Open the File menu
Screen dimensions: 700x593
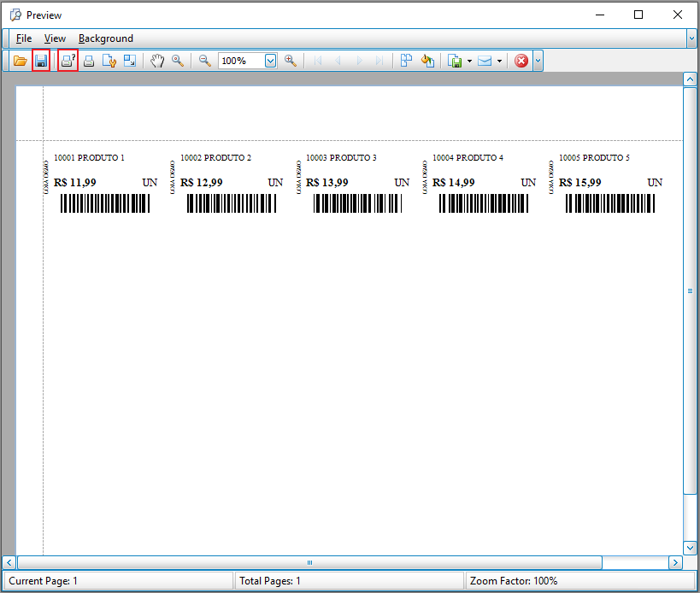coord(24,38)
